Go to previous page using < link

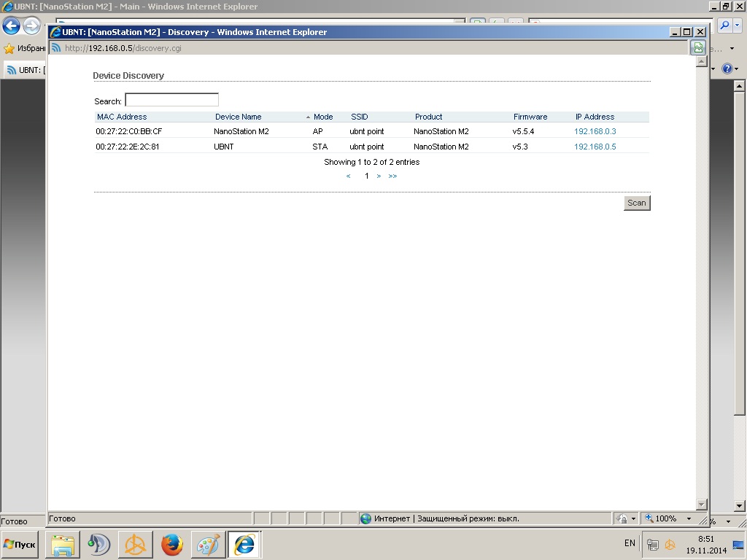click(x=349, y=176)
